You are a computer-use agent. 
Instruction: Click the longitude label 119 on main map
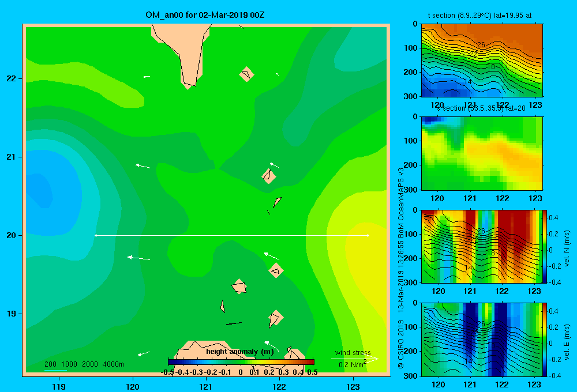pyautogui.click(x=59, y=386)
